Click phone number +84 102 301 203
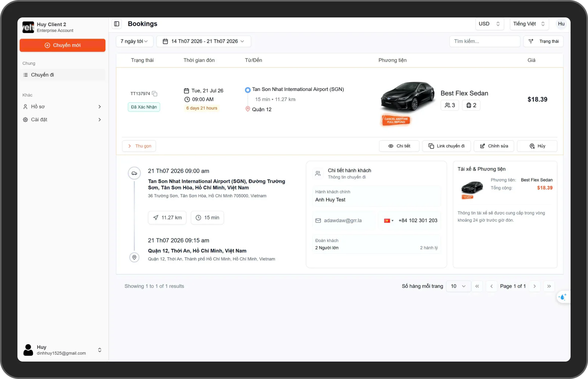The width and height of the screenshot is (588, 379). [418, 221]
